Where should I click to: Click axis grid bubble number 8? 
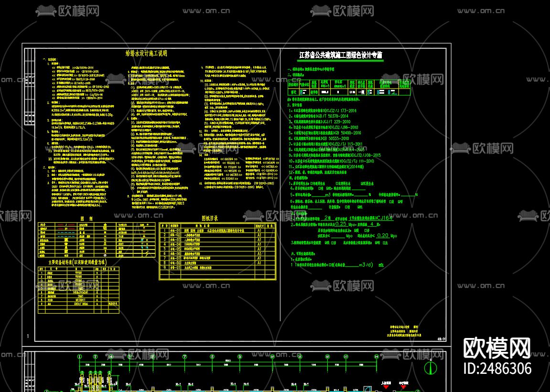coord(212,357)
